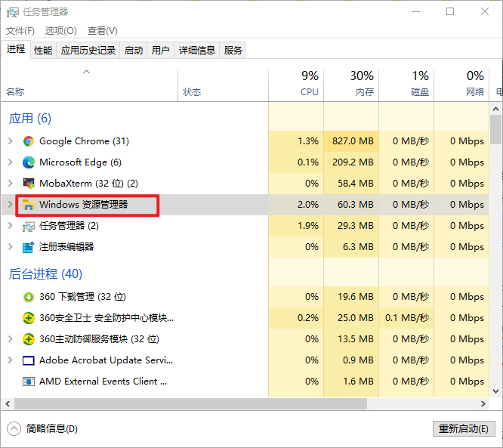Sort by the 状态 column header

(223, 85)
